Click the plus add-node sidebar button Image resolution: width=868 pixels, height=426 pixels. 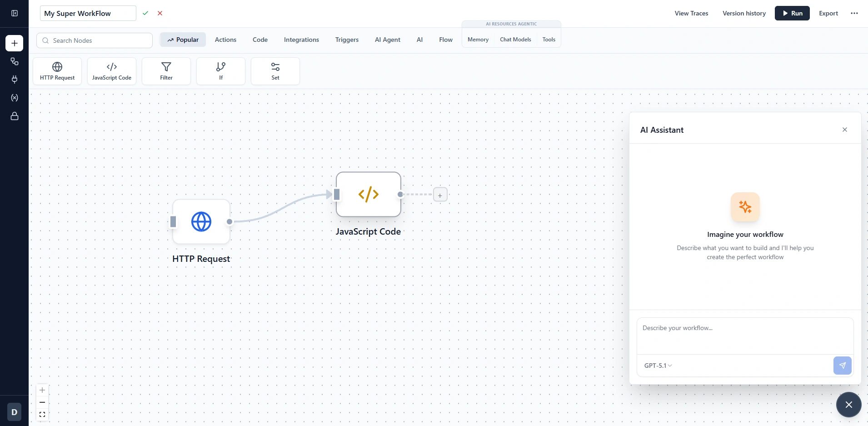pos(15,43)
